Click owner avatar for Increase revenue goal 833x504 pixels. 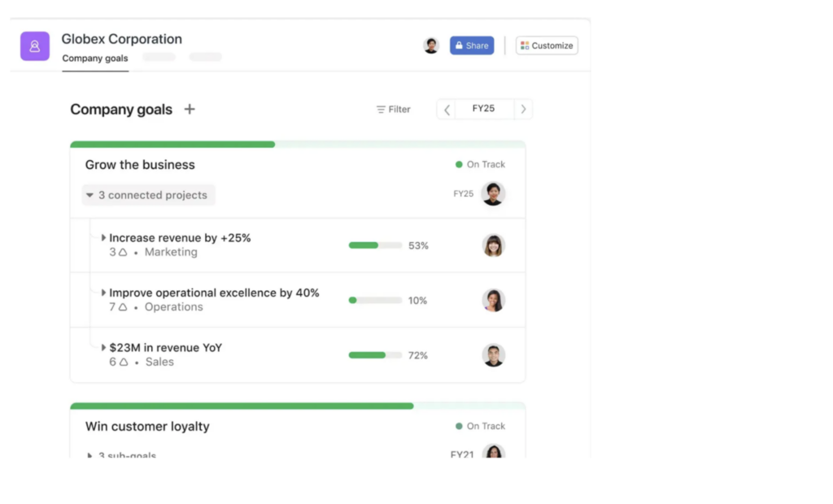click(493, 245)
